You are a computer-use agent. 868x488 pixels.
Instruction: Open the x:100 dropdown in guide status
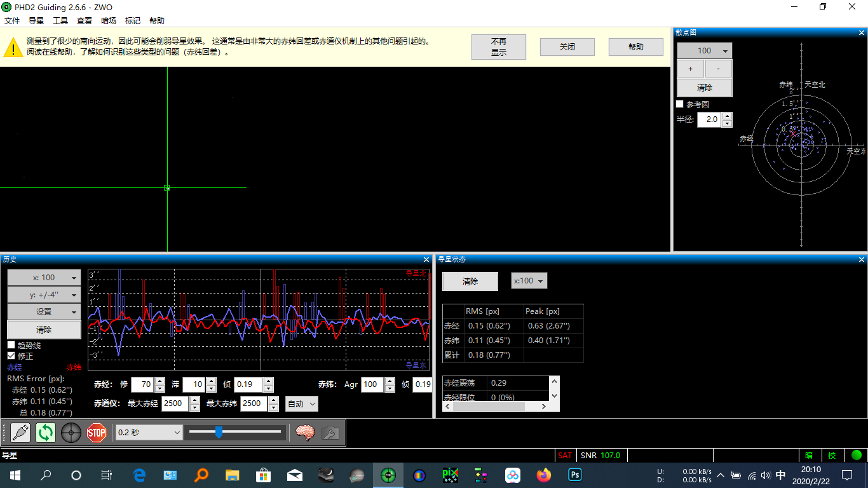tap(529, 281)
